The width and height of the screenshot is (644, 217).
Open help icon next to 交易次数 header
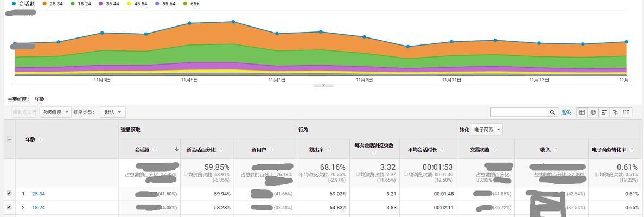pos(494,150)
